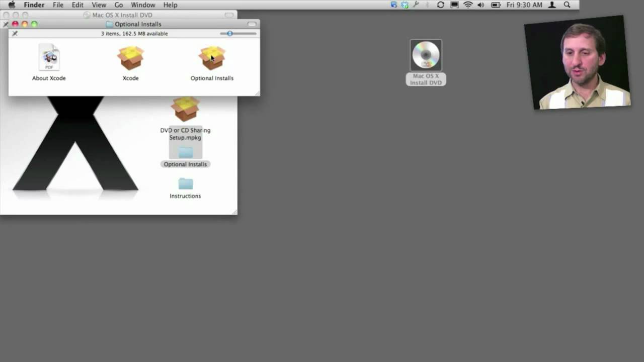
Task: Close the Optional Installs window
Action: click(15, 24)
